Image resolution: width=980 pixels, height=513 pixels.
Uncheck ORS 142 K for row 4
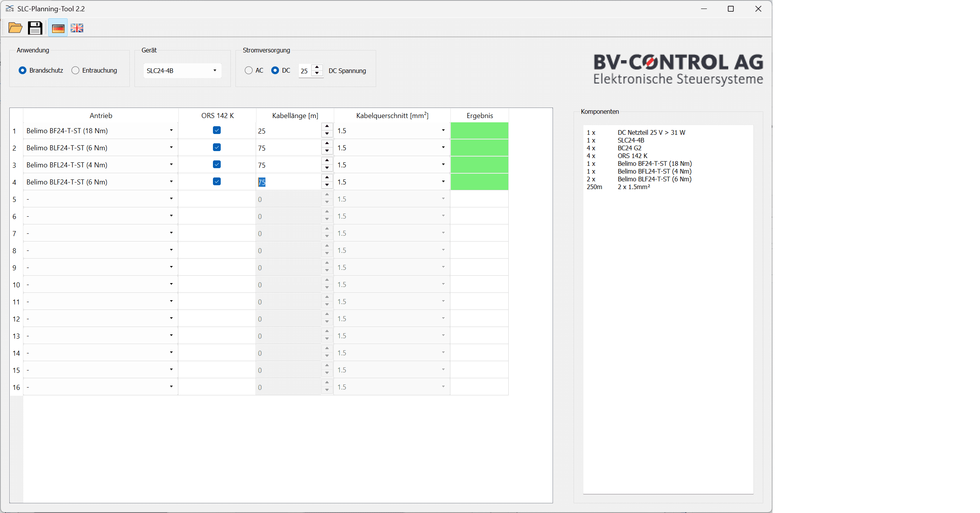click(217, 182)
